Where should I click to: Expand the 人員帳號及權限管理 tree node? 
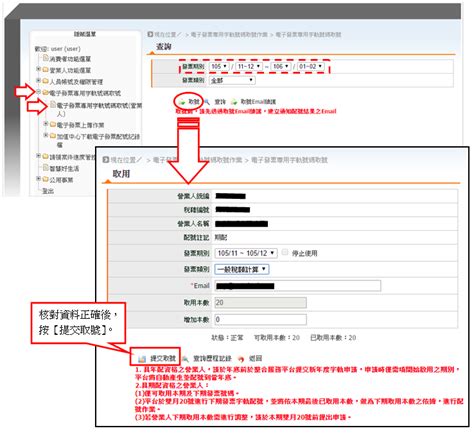(38, 80)
